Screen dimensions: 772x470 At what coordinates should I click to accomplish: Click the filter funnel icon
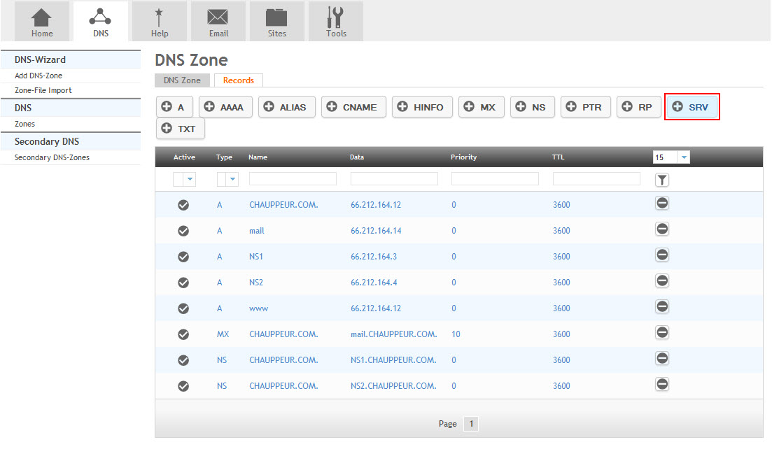point(662,180)
